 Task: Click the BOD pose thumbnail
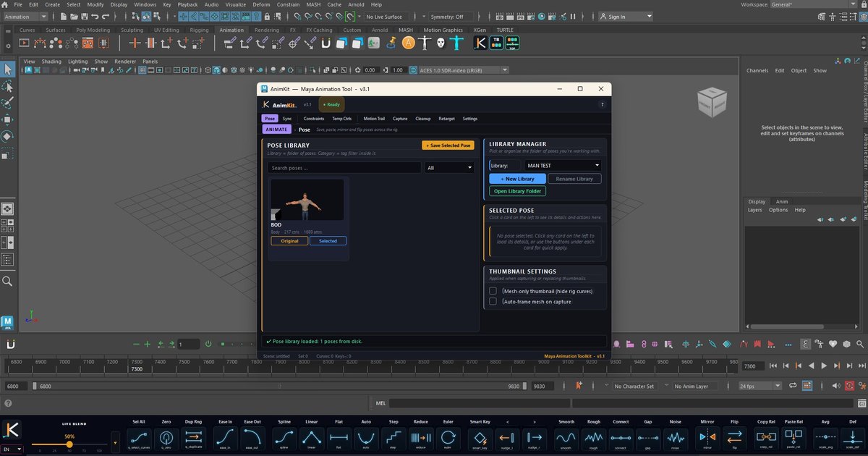click(x=309, y=200)
